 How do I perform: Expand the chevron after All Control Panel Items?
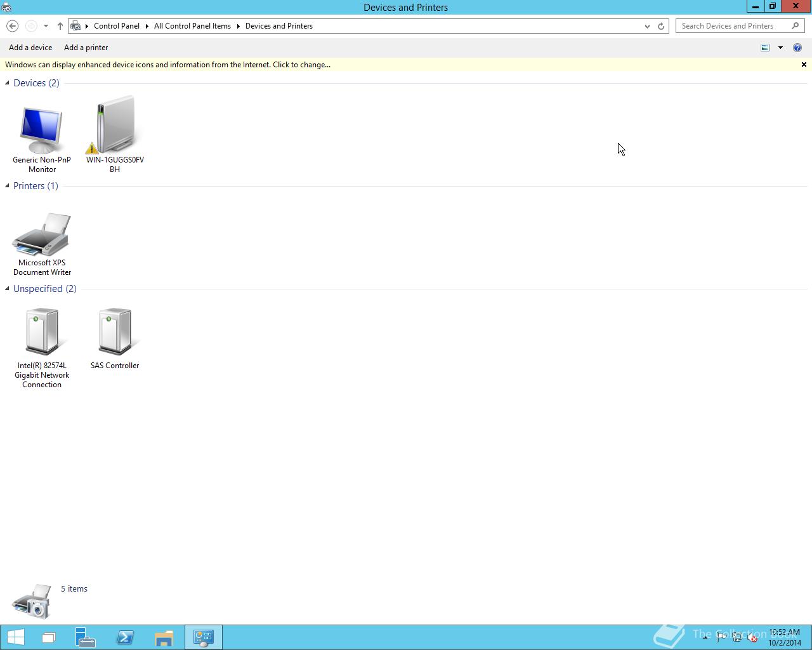click(239, 26)
